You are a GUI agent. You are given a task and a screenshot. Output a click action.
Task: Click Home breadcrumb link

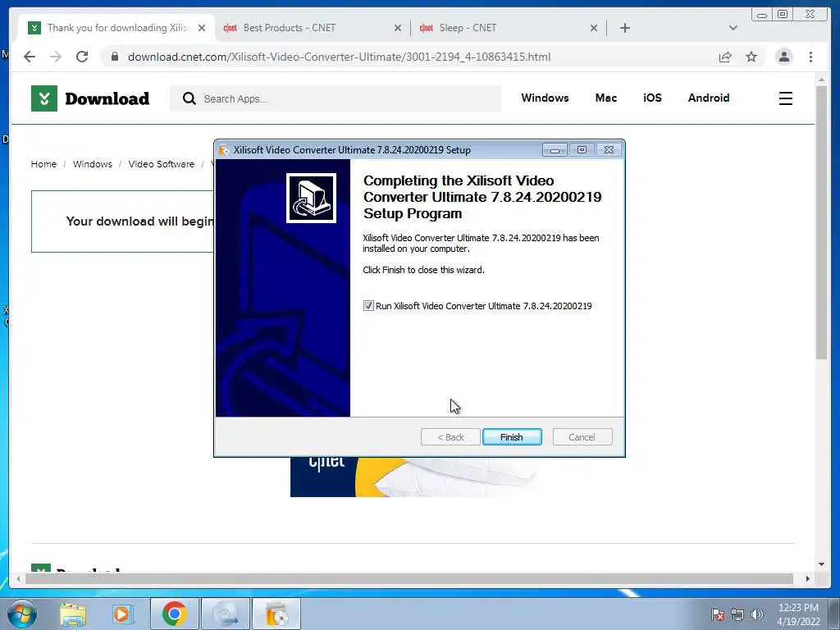(x=43, y=164)
